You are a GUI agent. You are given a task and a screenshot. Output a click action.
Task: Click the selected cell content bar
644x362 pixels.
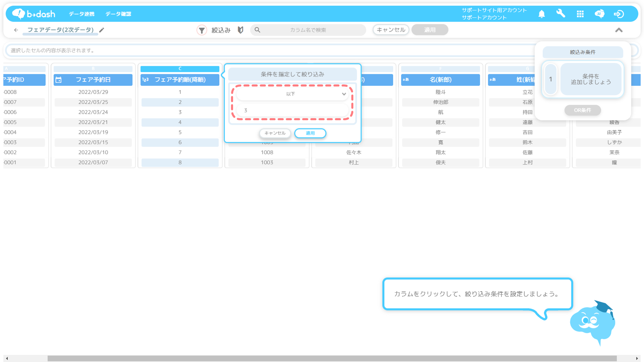tap(269, 50)
